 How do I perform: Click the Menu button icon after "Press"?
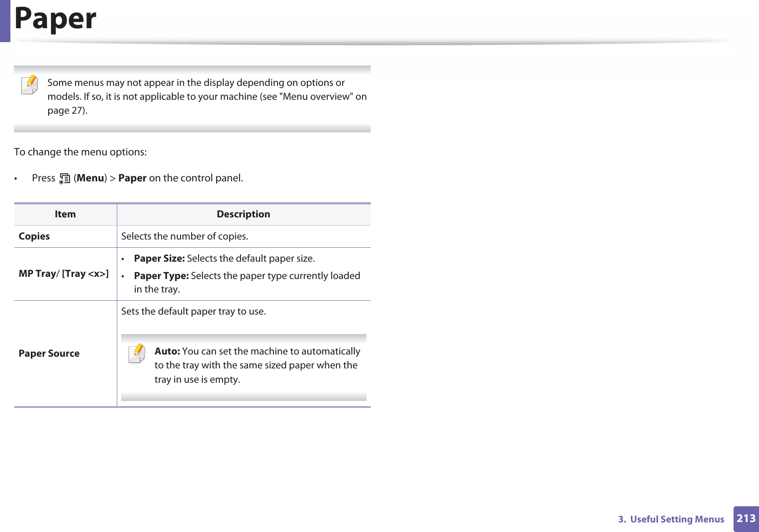(x=65, y=178)
